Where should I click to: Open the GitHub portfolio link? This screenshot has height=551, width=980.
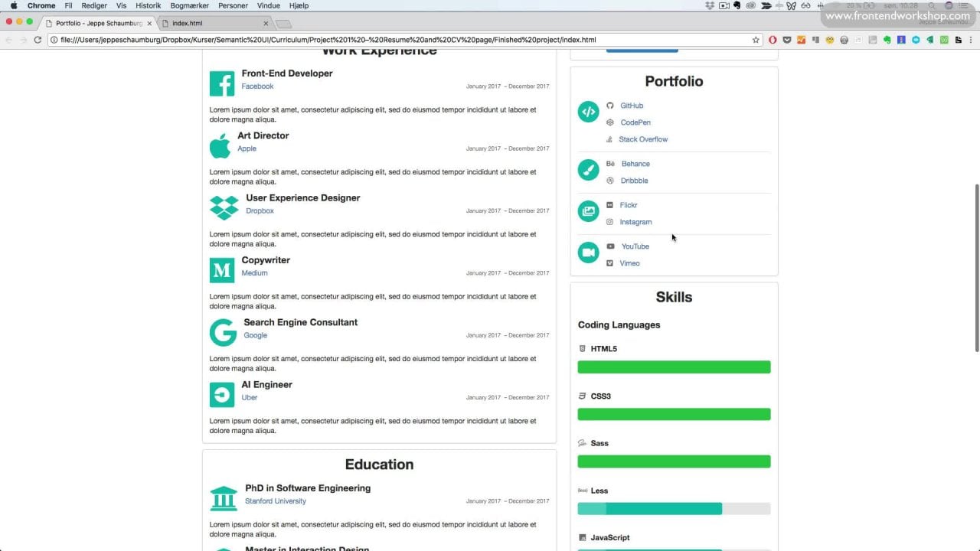632,106
